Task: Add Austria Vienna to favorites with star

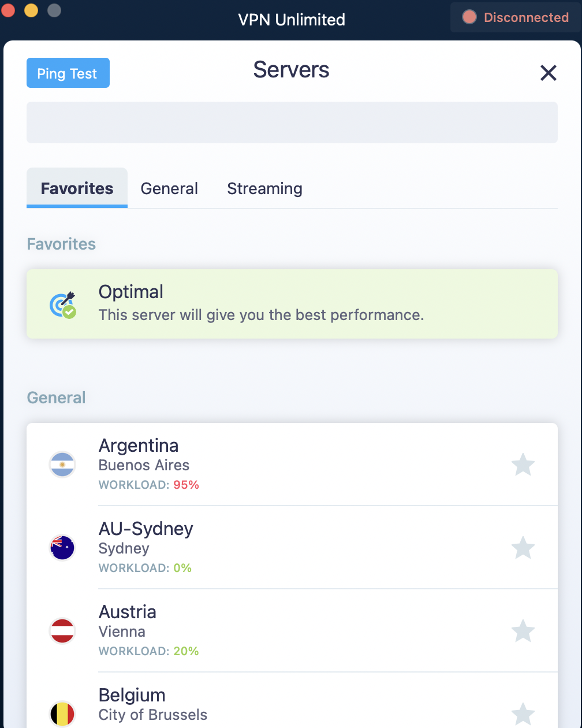Action: click(x=523, y=631)
